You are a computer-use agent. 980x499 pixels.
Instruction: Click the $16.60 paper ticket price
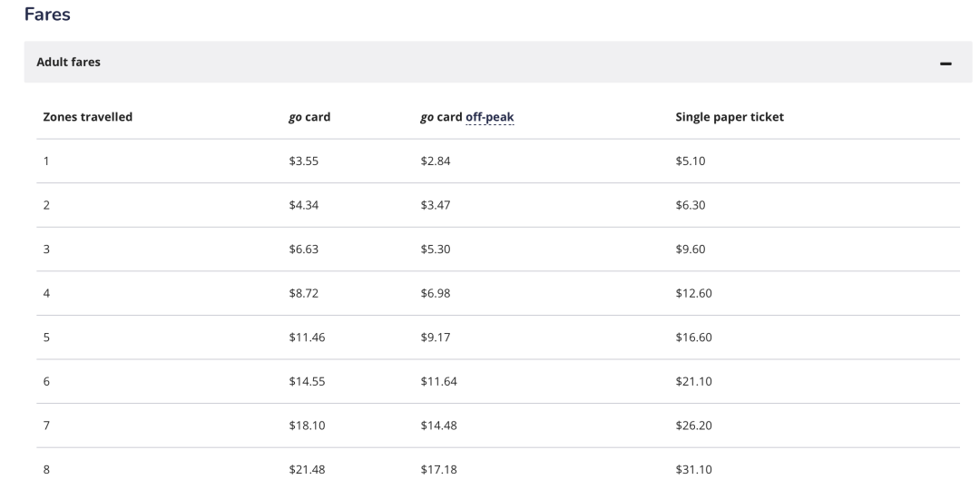point(694,338)
